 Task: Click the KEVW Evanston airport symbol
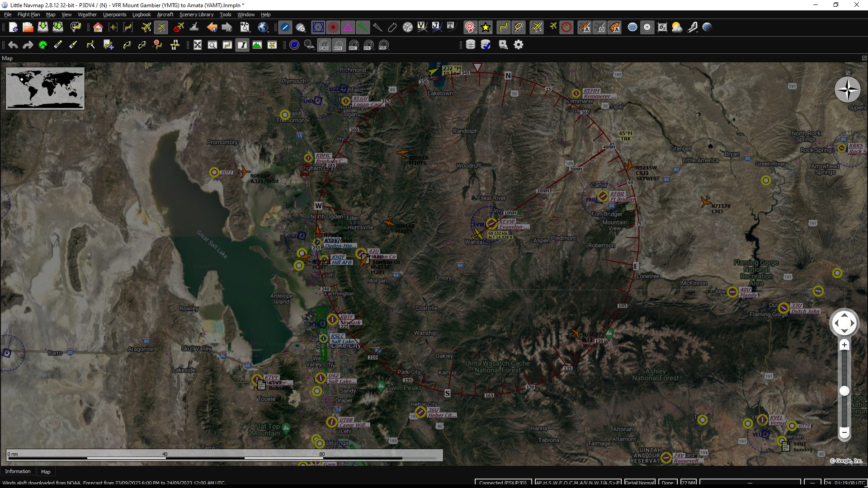tap(492, 224)
